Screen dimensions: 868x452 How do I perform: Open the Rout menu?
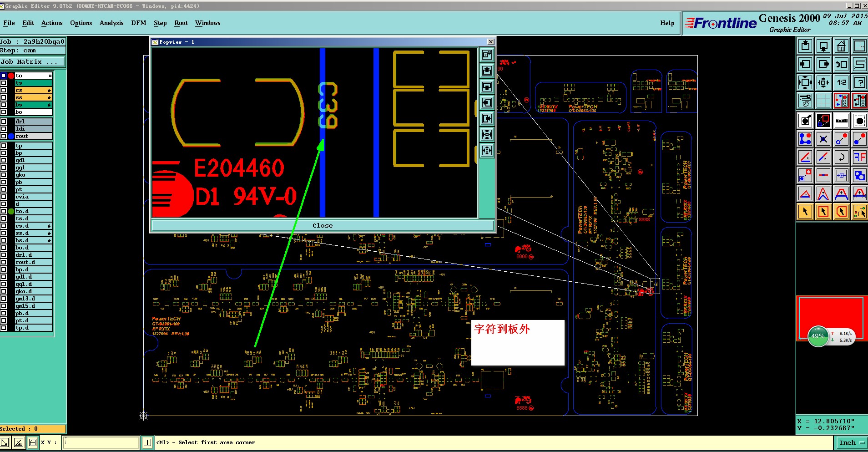(181, 23)
